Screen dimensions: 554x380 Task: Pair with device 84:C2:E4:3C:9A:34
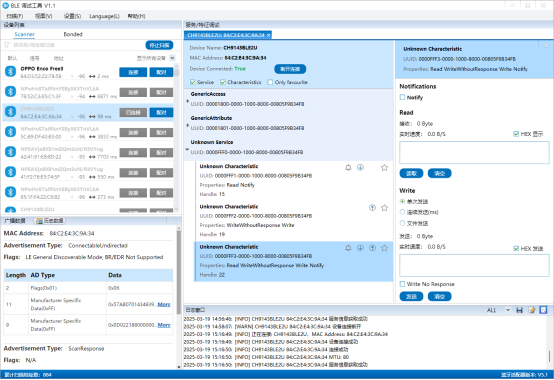tap(161, 113)
